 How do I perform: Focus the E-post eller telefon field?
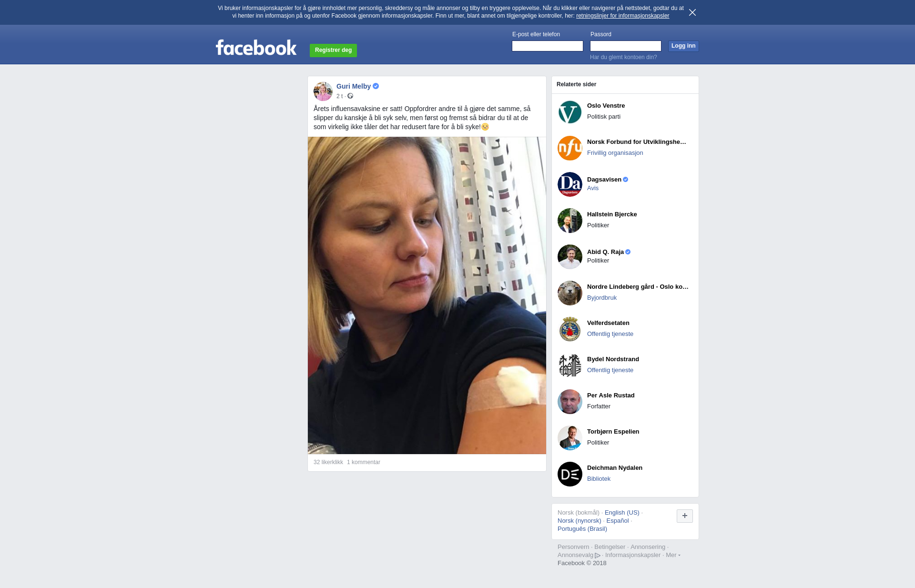point(548,46)
